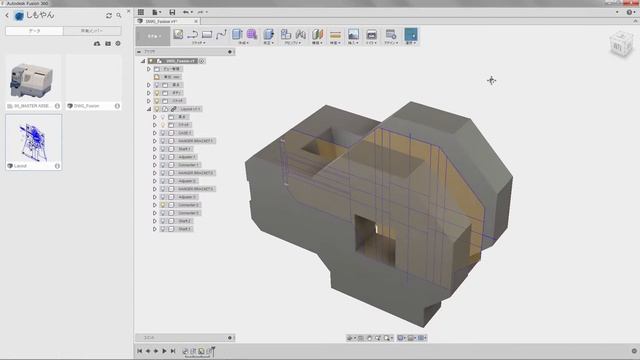Image resolution: width=640 pixels, height=360 pixels.
Task: Select the Joint assemble tool
Action: click(301, 34)
